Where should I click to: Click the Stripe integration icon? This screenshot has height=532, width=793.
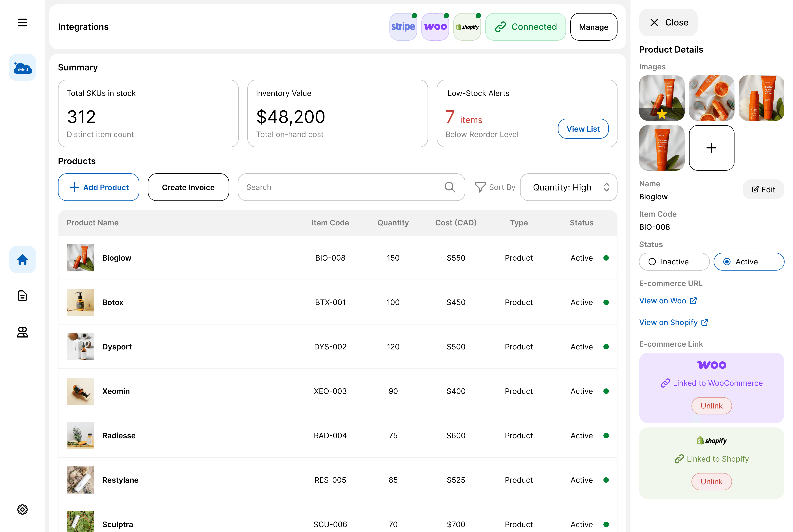pyautogui.click(x=403, y=27)
